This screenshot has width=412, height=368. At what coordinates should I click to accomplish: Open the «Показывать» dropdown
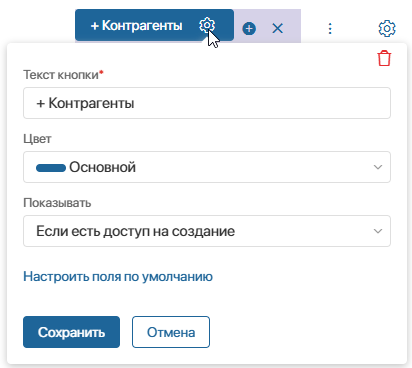207,231
